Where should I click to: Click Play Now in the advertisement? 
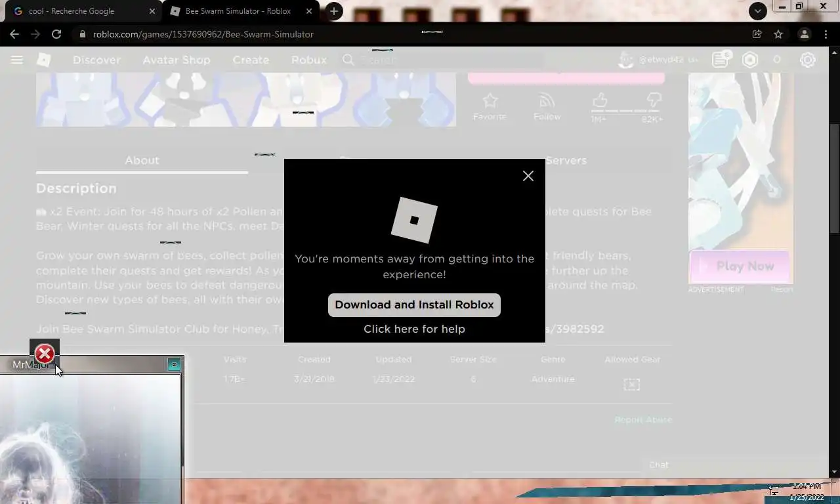coord(740,266)
